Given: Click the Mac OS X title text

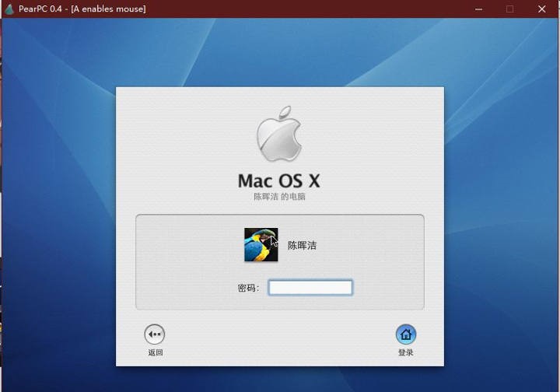Looking at the screenshot, I should (279, 180).
